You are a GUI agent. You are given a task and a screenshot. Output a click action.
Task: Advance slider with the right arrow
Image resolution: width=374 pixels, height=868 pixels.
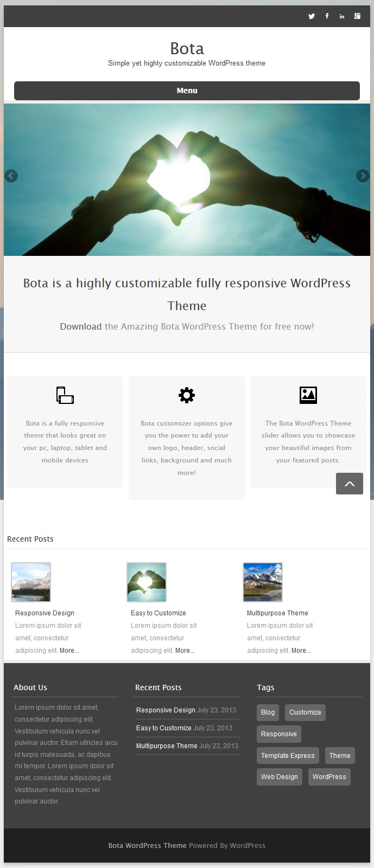pos(363,176)
